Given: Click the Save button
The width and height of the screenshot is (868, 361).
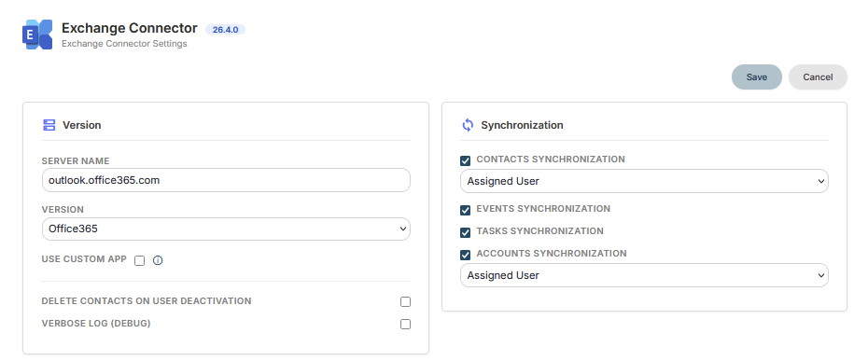Looking at the screenshot, I should click(757, 77).
